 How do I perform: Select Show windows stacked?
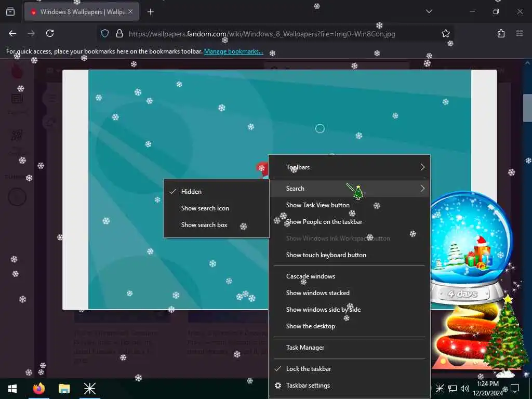(350, 293)
